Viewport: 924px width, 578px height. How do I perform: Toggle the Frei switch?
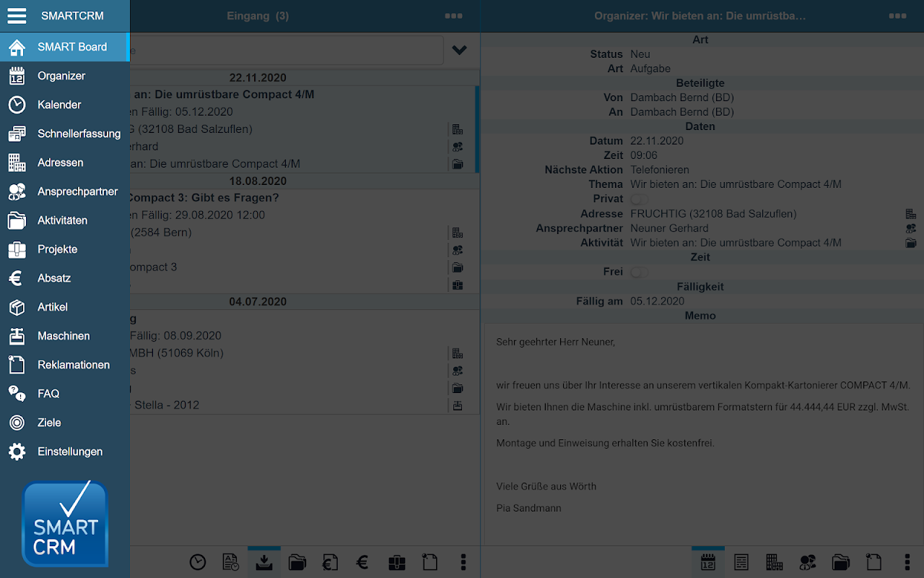tap(639, 272)
